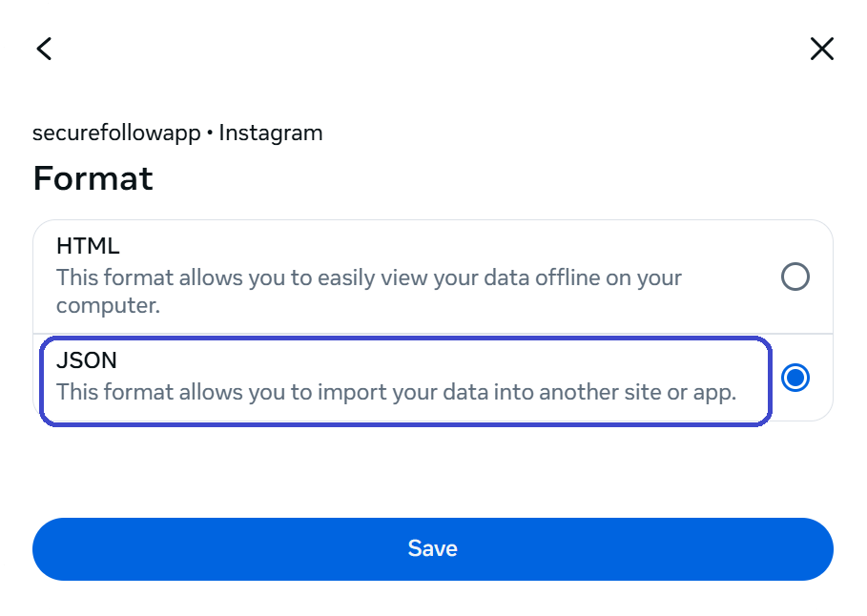Select the HTML radio button
This screenshot has height=616, width=867.
[795, 277]
